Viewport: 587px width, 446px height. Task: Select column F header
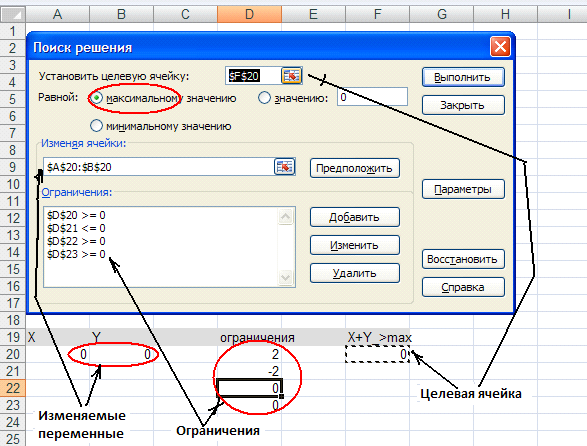click(377, 14)
